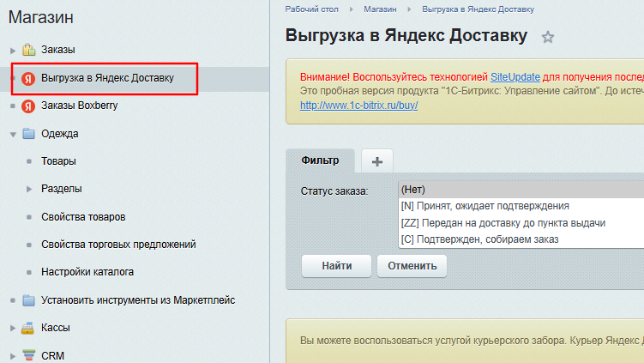
Task: Add page to favorites with star icon
Action: click(x=547, y=37)
